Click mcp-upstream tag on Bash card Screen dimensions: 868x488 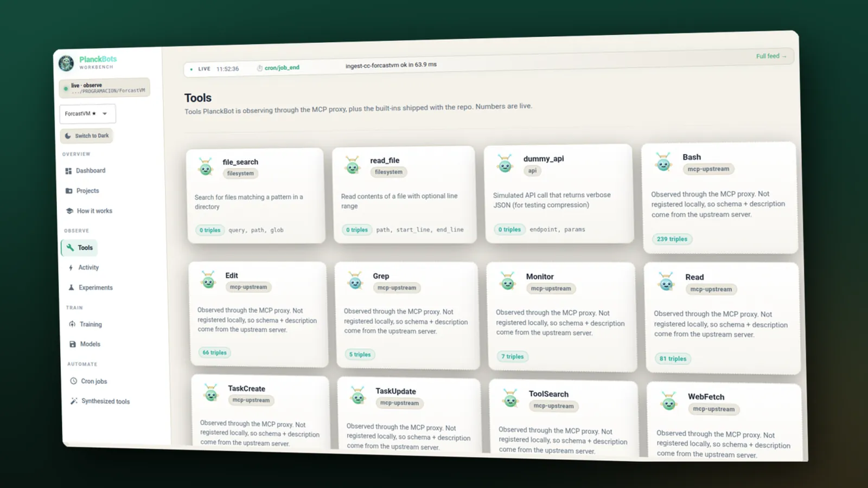tap(708, 169)
